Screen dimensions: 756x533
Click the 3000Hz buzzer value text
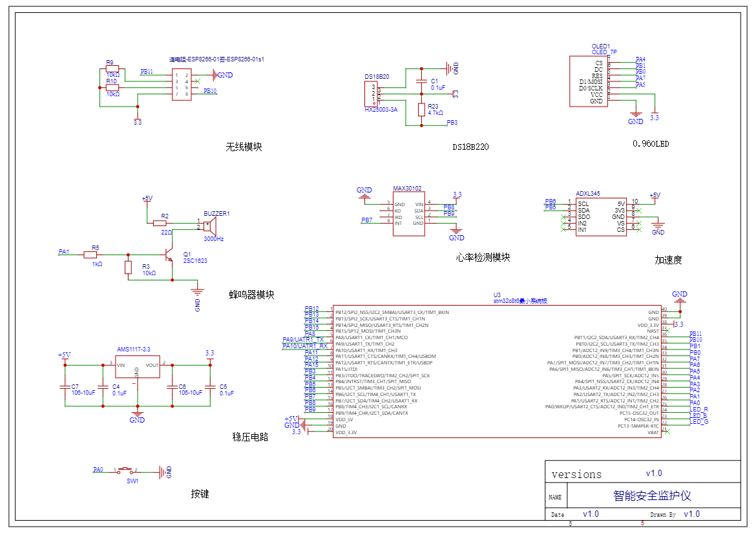point(214,239)
